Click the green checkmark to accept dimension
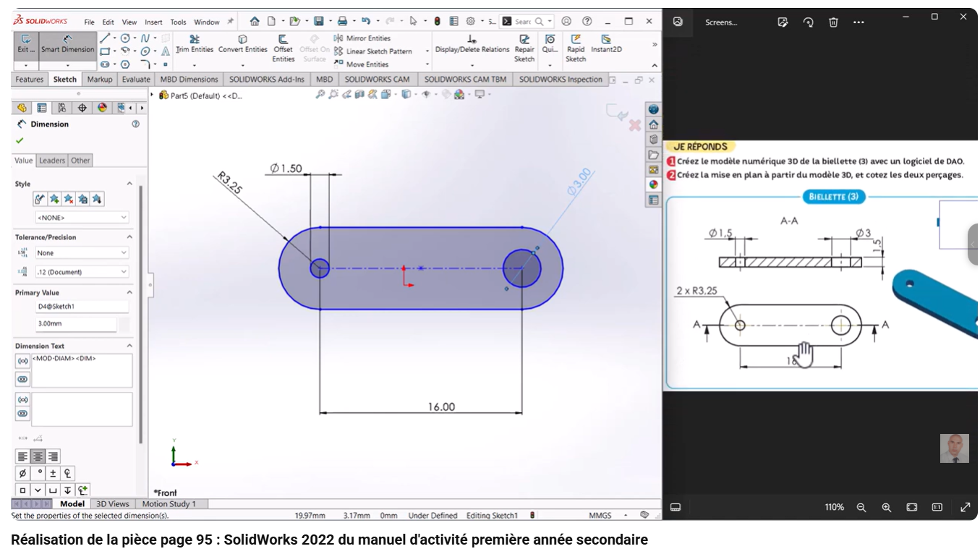The image size is (980, 554). pyautogui.click(x=20, y=140)
